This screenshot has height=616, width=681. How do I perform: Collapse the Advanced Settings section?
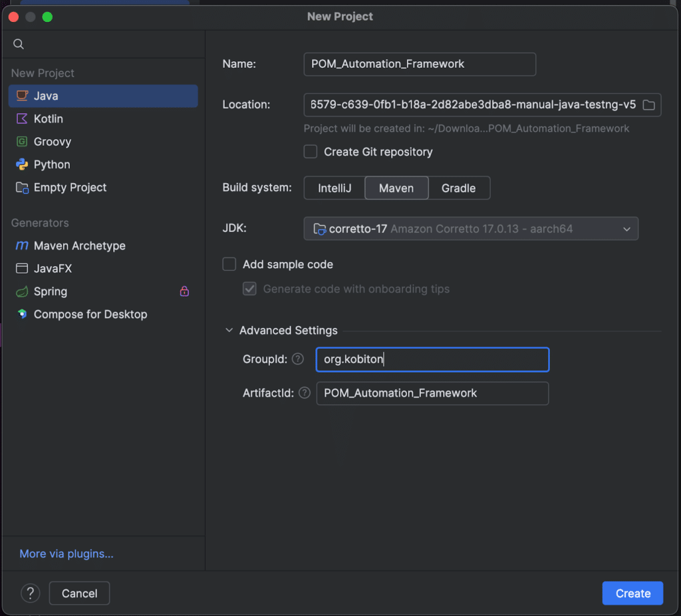(229, 331)
